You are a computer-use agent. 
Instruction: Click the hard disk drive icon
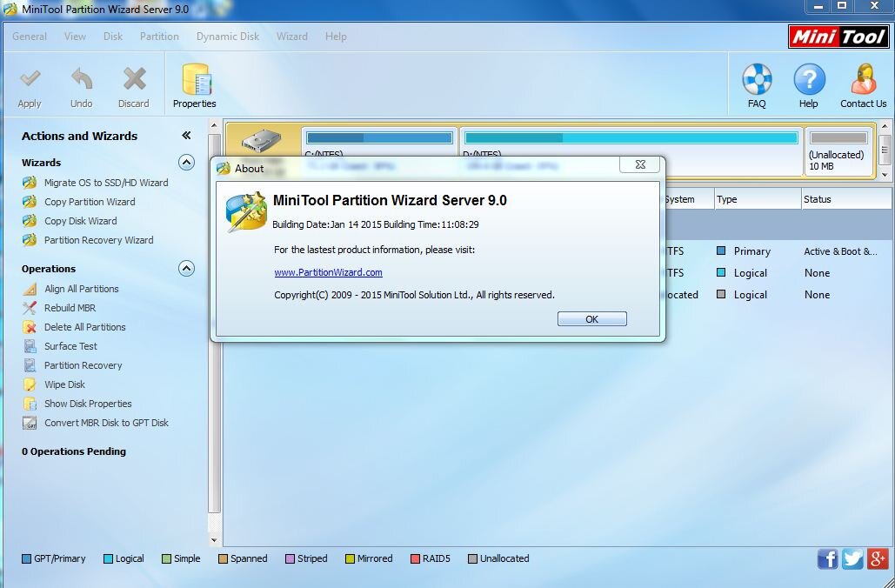262,142
